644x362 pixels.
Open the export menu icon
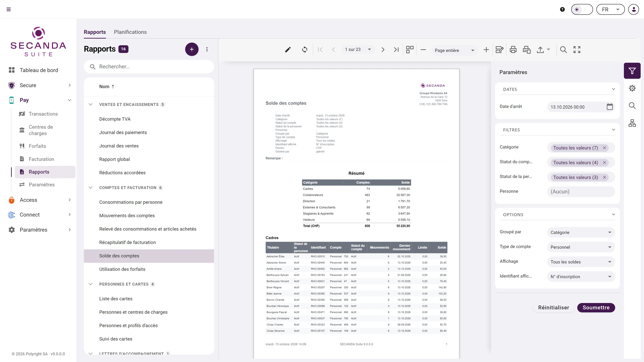click(x=543, y=50)
